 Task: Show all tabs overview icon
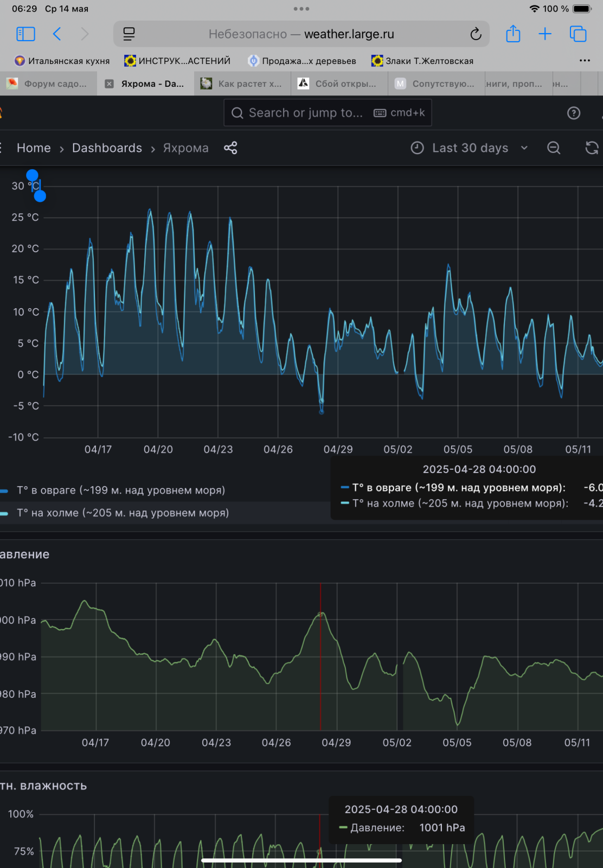click(x=578, y=34)
